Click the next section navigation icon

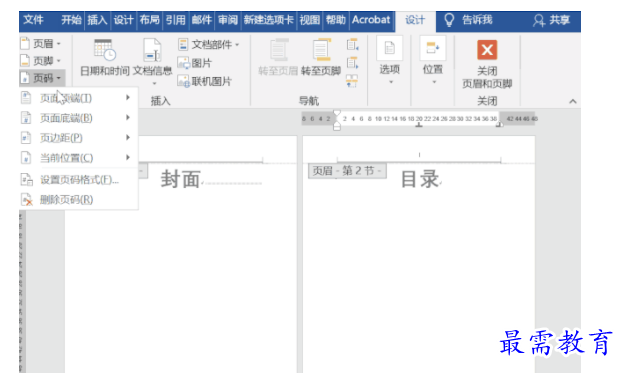352,63
